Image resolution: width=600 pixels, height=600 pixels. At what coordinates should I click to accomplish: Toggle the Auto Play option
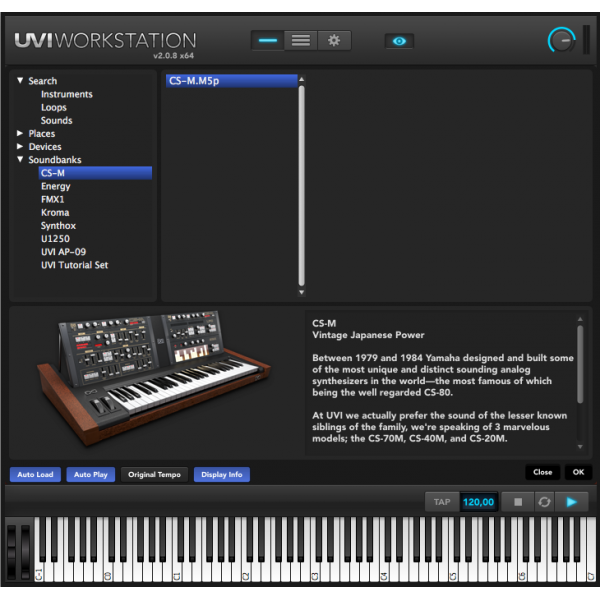pyautogui.click(x=91, y=474)
